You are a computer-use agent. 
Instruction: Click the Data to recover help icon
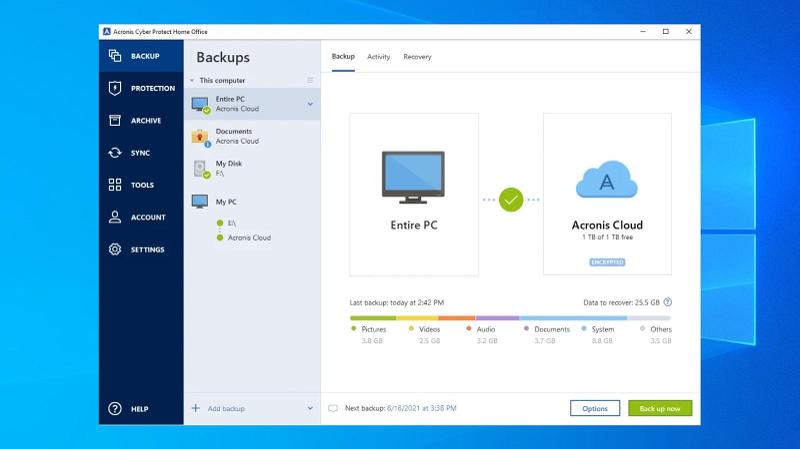(x=667, y=302)
